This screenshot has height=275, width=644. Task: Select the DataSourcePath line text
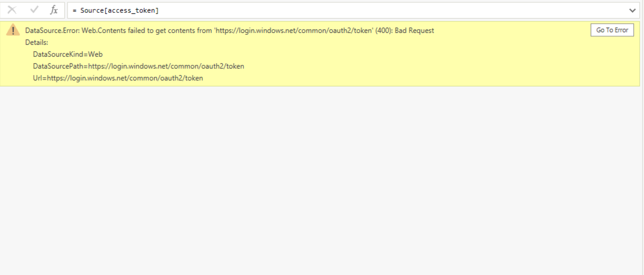pos(138,66)
